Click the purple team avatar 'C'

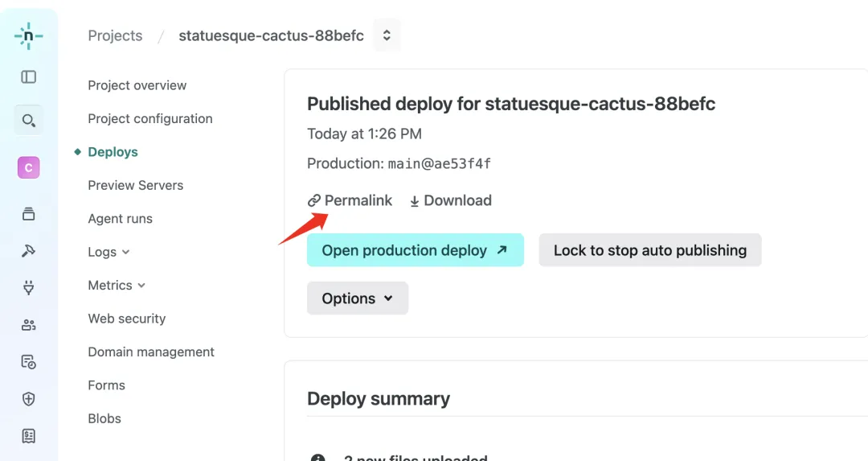[x=29, y=167]
